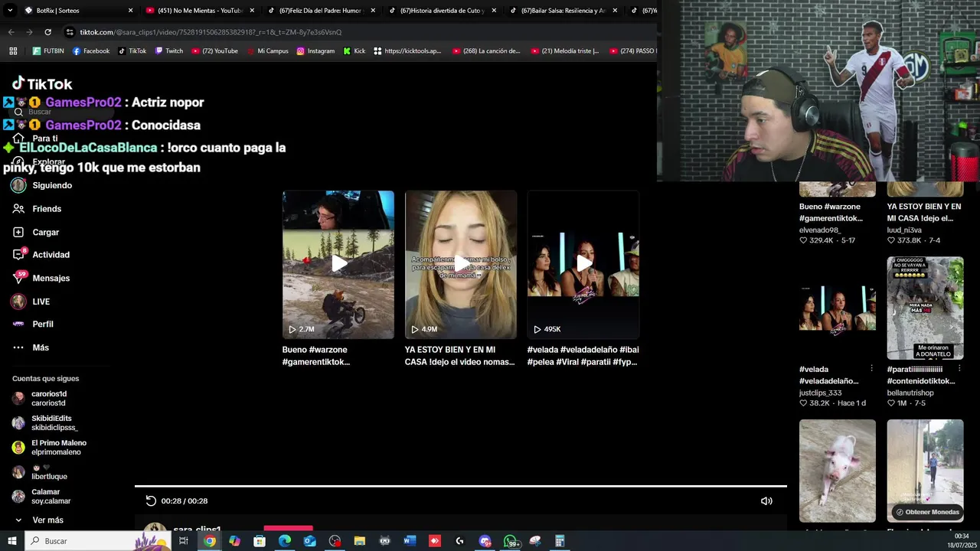The height and width of the screenshot is (551, 980).
Task: Open Facebook bookmark
Action: pyautogui.click(x=91, y=51)
